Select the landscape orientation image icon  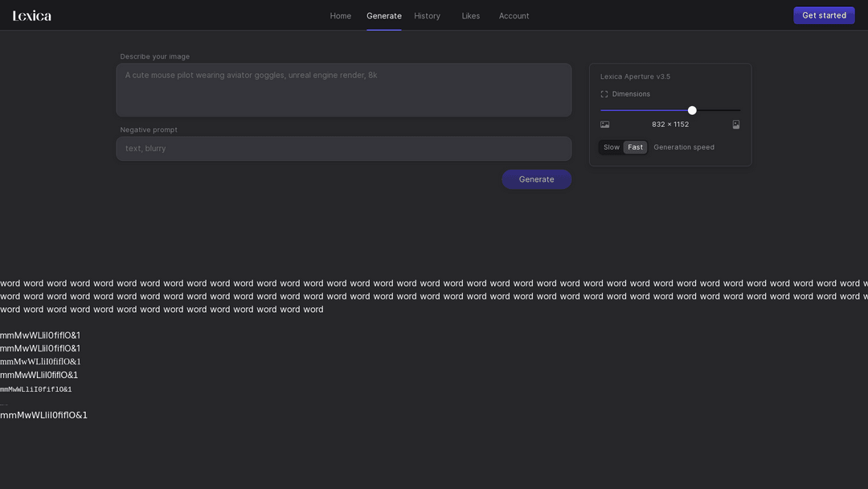click(604, 125)
